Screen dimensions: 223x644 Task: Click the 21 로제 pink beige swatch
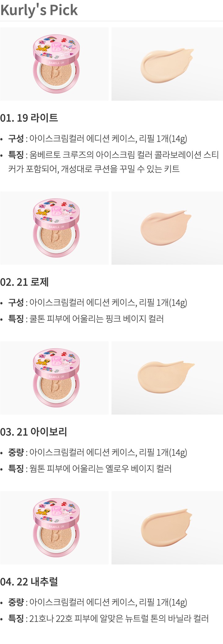click(x=167, y=228)
